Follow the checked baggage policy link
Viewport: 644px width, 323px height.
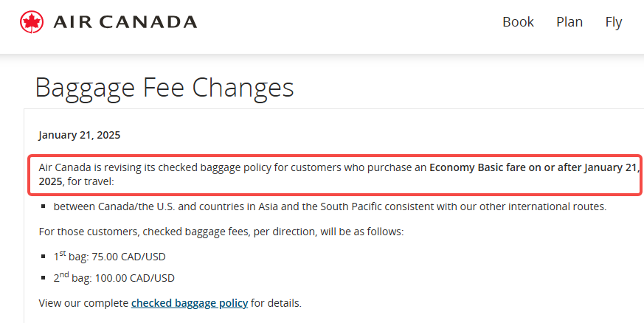(190, 303)
